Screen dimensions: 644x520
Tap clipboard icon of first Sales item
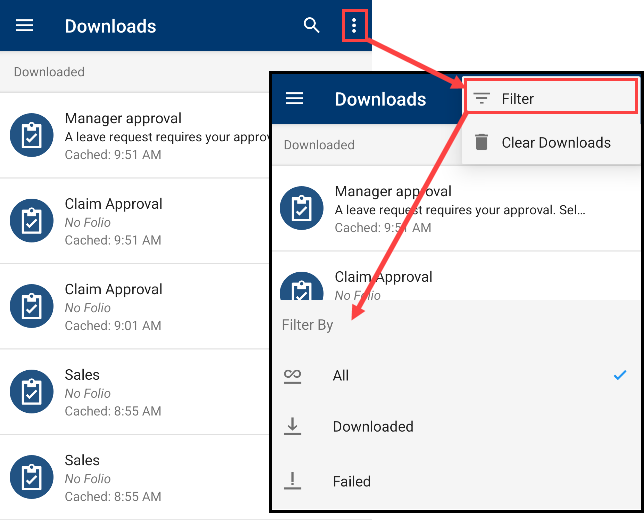(x=32, y=391)
